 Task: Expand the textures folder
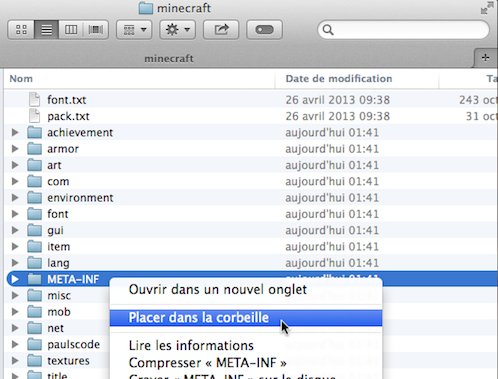click(x=15, y=361)
